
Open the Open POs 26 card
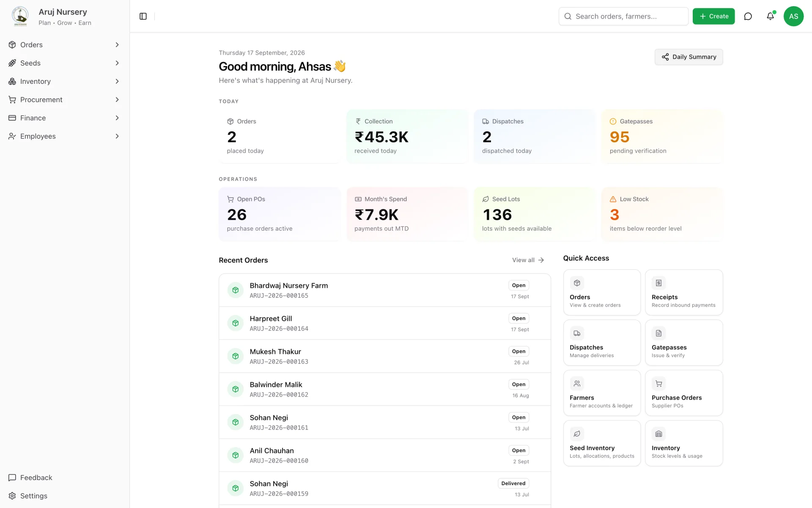280,214
